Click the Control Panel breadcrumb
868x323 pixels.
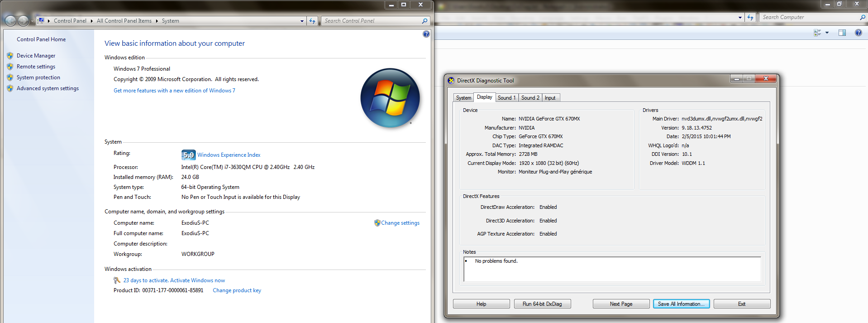70,21
